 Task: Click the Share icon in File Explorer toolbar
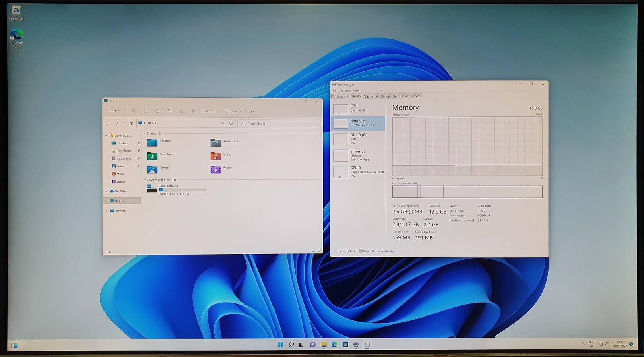181,111
